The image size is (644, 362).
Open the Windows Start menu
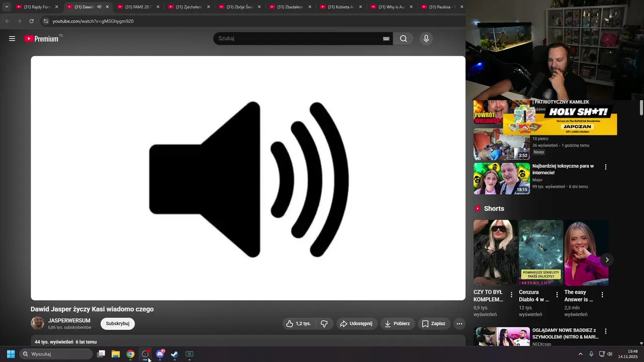click(x=11, y=354)
